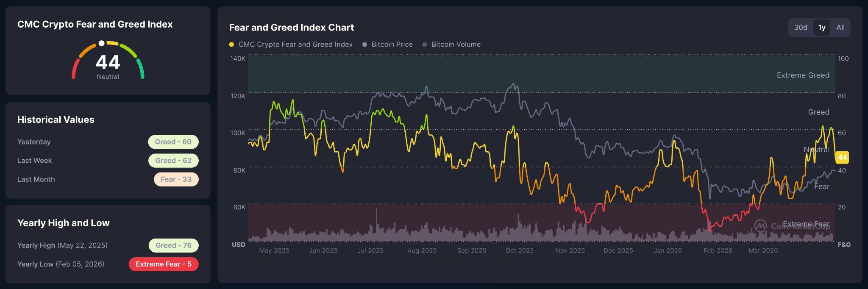Click the Last Week label
This screenshot has height=289, width=868.
click(x=35, y=161)
